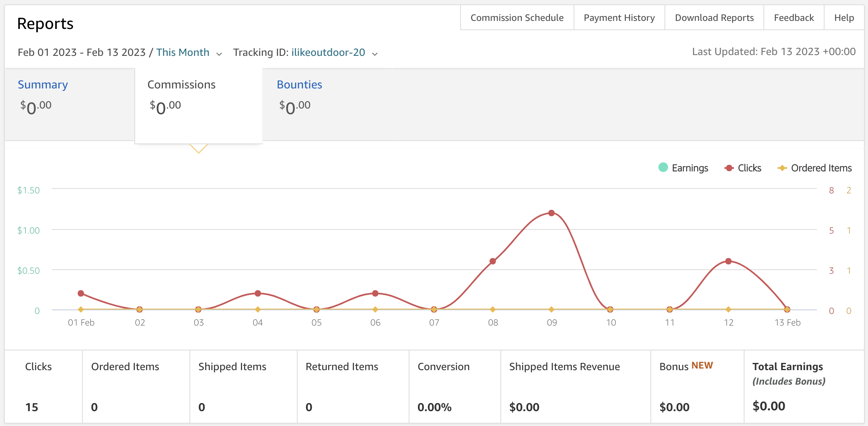The image size is (868, 426).
Task: Select the 08 Feb clicks data point
Action: point(493,261)
